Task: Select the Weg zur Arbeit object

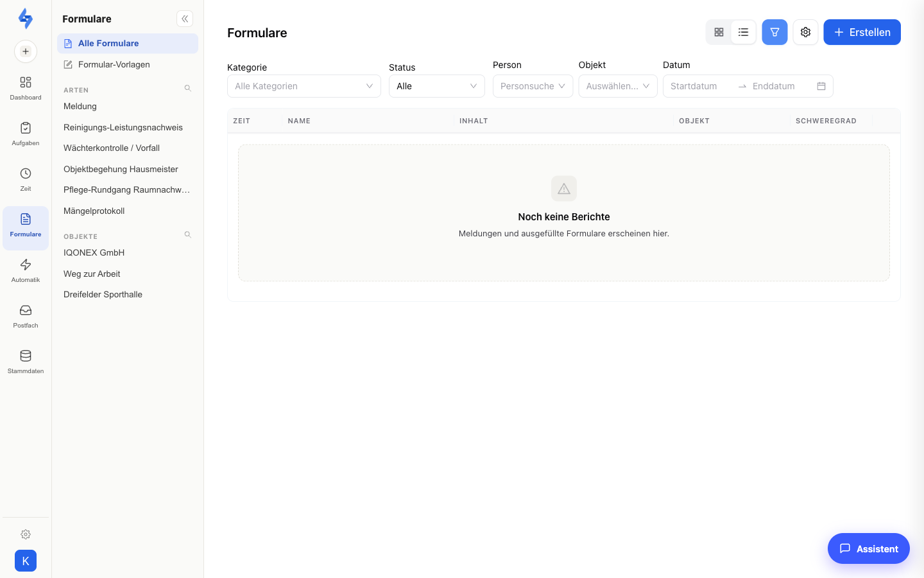Action: coord(128,274)
